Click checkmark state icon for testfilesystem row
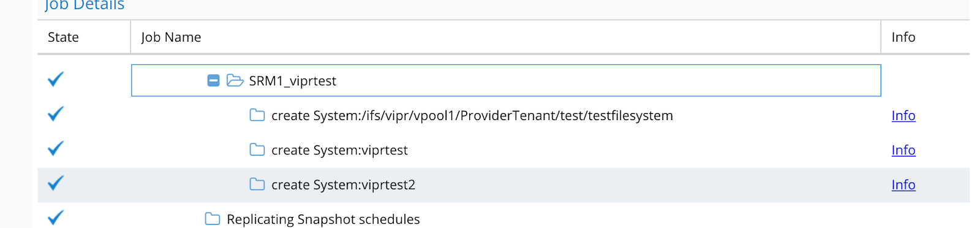This screenshot has height=228, width=980. point(56,114)
